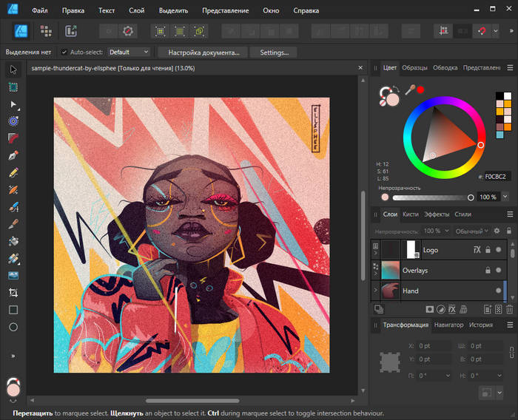Click the Settings... button
Viewport: 518px width, 420px height.
(x=274, y=52)
